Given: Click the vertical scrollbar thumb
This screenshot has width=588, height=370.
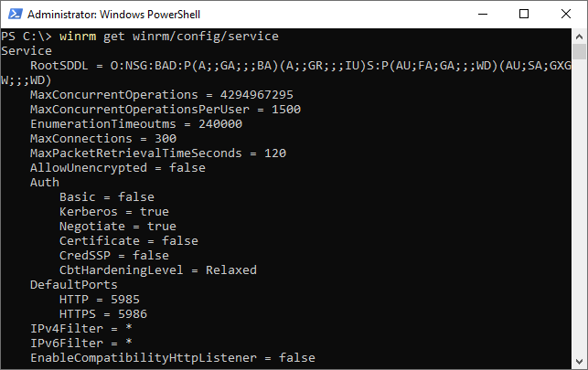Looking at the screenshot, I should 580,51.
